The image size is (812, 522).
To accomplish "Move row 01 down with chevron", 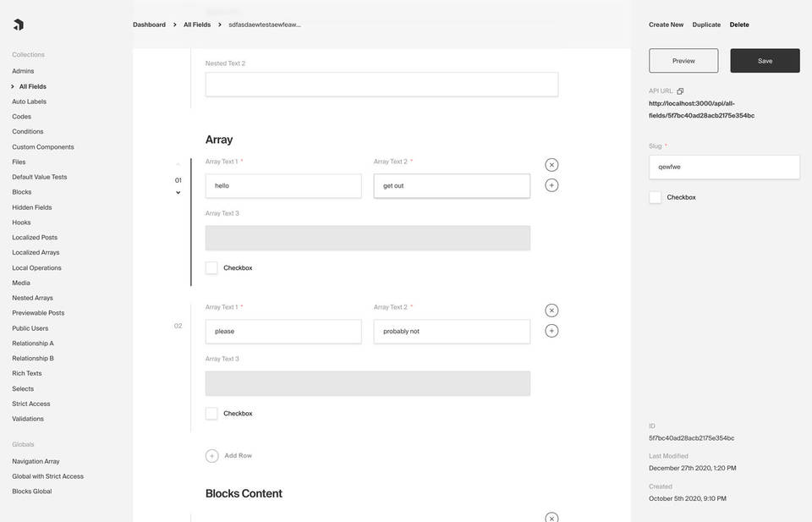I will 178,193.
